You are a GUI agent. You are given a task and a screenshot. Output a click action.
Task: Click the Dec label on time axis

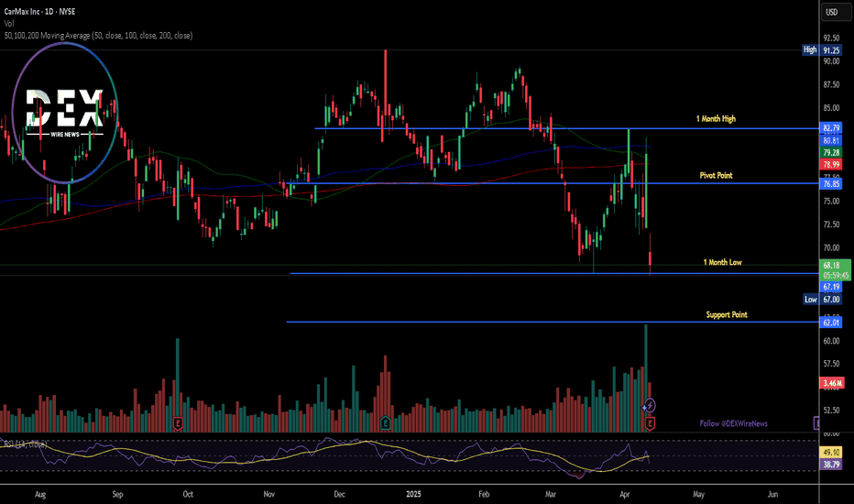[x=339, y=495]
